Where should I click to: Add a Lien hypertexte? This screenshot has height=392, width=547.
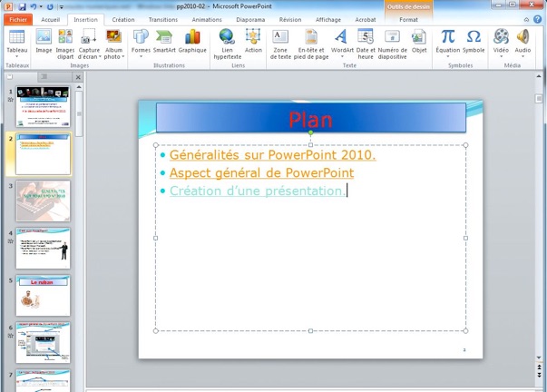tap(227, 44)
